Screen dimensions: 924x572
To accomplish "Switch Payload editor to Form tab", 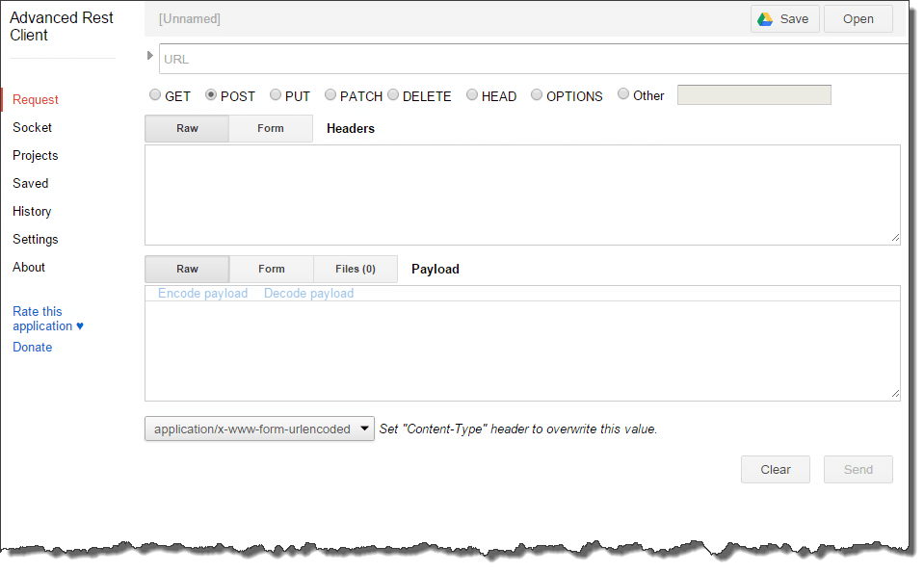I will click(271, 270).
